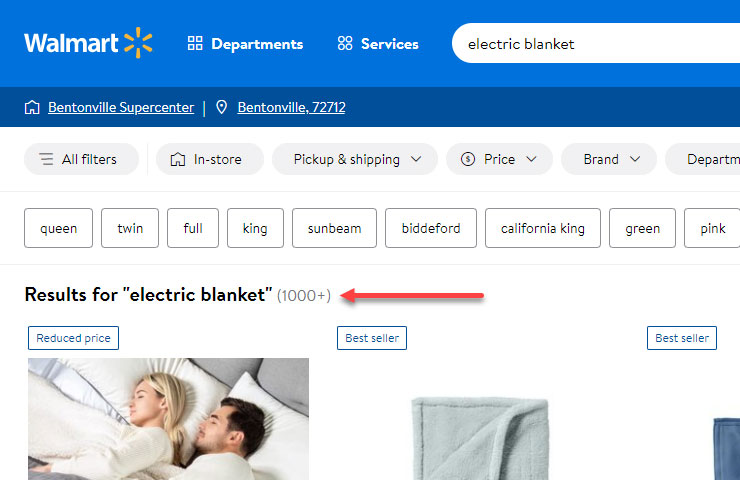Click the location pin icon
This screenshot has width=740, height=480.
pyautogui.click(x=222, y=107)
